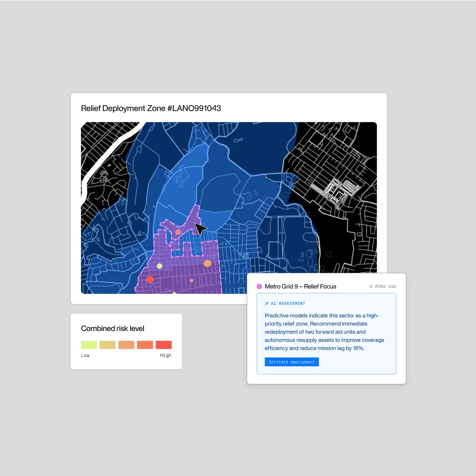Click the small red dot in the purple sector
The image size is (476, 476).
191,281
